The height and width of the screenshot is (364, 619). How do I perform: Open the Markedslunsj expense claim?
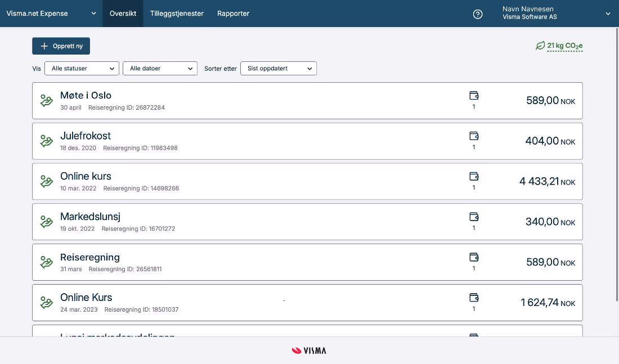pyautogui.click(x=307, y=222)
